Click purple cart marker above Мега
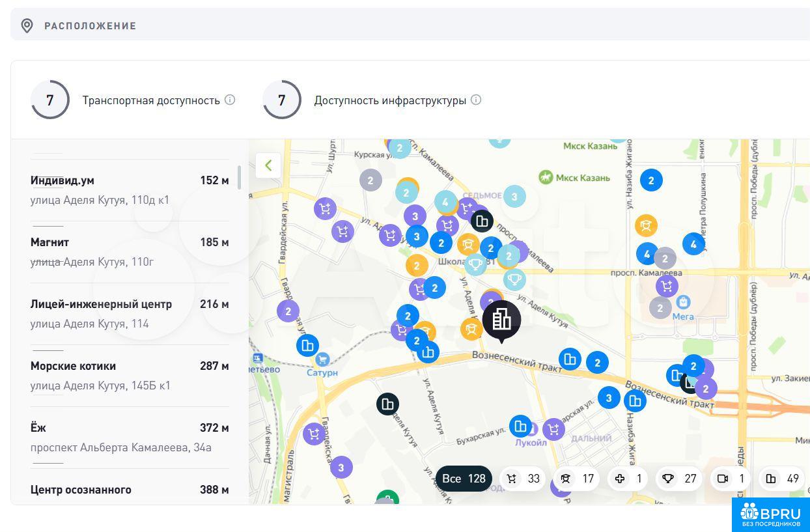 (x=667, y=285)
